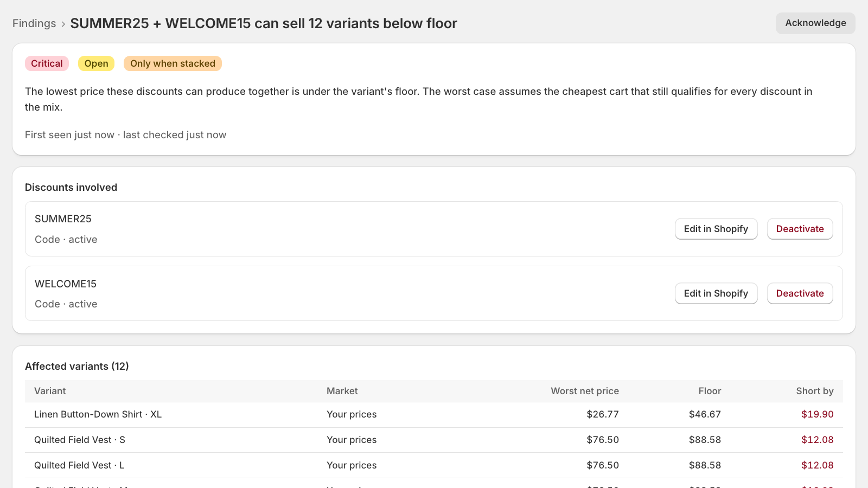This screenshot has width=868, height=488.
Task: Select Linen Button-Down Shirt · XL row
Action: pyautogui.click(x=434, y=415)
